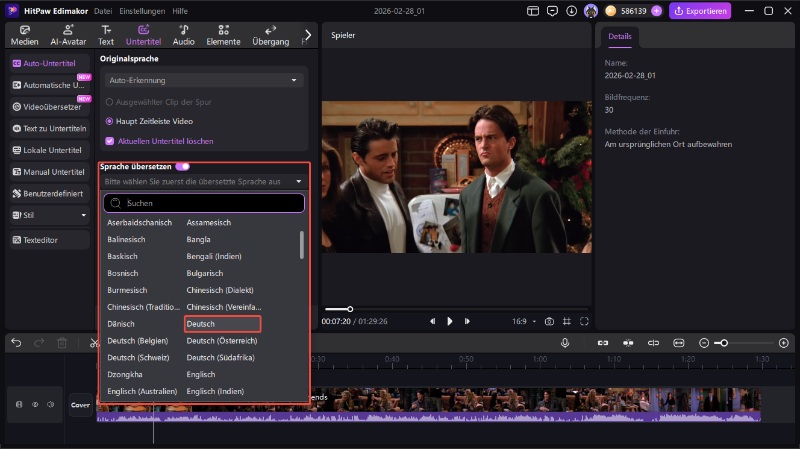Take a snapshot with the camera icon
The height and width of the screenshot is (449, 800).
(x=549, y=321)
